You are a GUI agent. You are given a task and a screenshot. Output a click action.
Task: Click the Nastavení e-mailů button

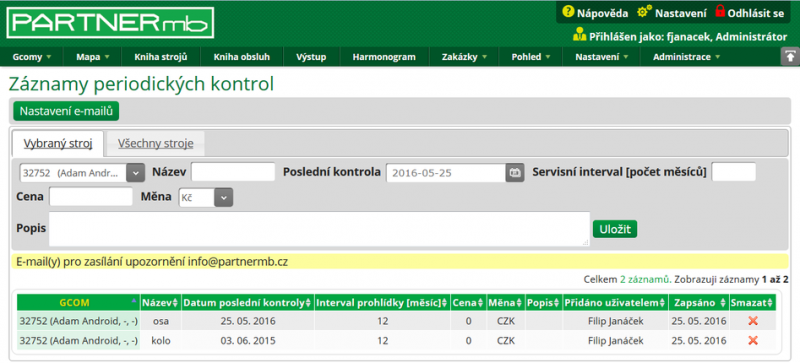click(x=66, y=111)
